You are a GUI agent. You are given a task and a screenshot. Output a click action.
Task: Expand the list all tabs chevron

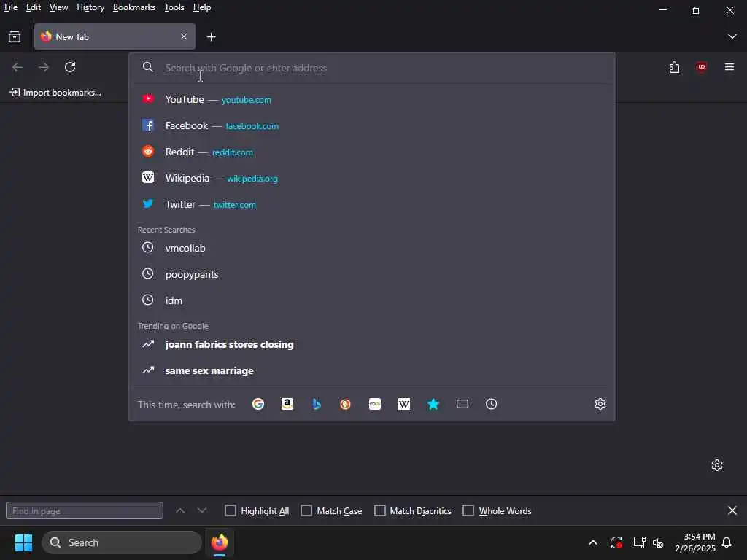[732, 36]
